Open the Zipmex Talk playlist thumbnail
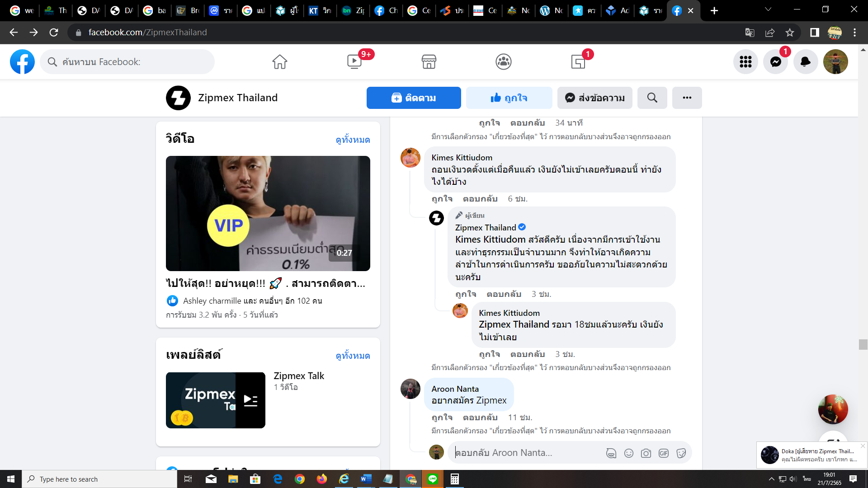 coord(216,400)
